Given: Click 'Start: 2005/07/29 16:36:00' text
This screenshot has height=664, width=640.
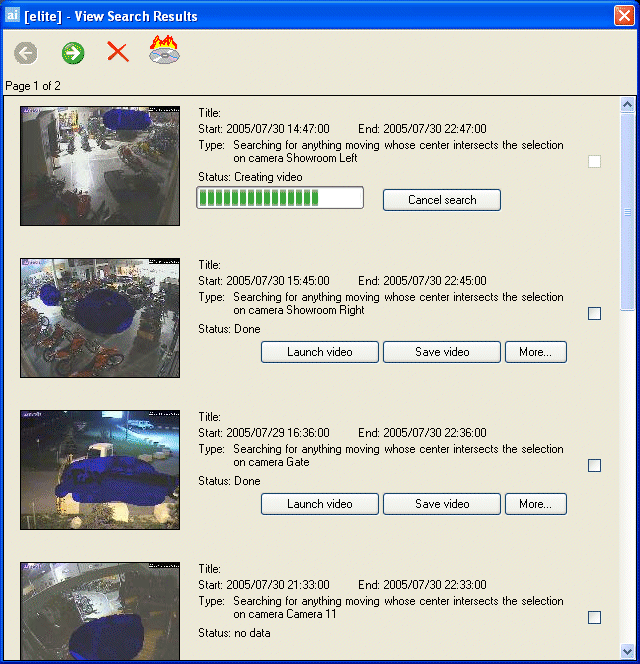Looking at the screenshot, I should click(x=264, y=433).
